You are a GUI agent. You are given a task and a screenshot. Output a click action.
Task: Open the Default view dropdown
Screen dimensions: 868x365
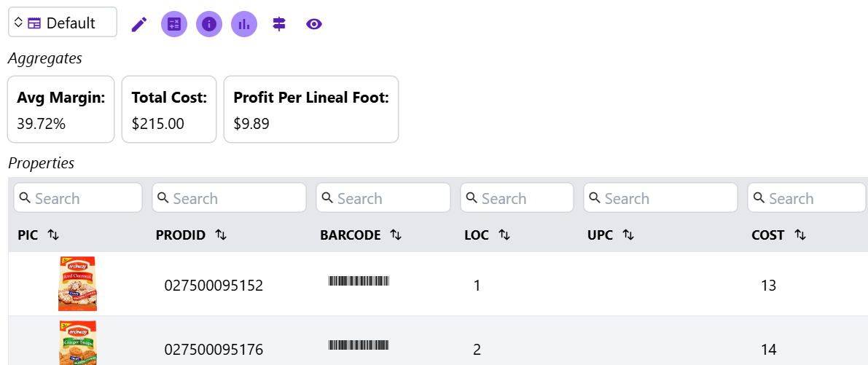point(62,23)
